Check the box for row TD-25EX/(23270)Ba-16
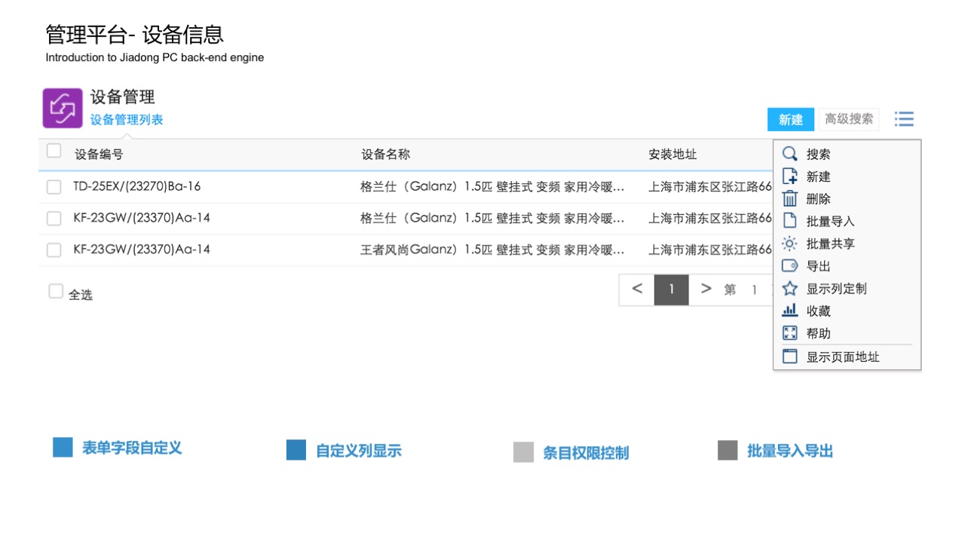This screenshot has height=551, width=980. pyautogui.click(x=54, y=187)
